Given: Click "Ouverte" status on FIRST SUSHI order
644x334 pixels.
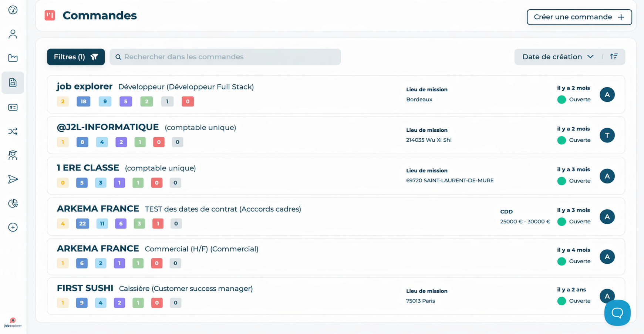Looking at the screenshot, I should point(580,301).
